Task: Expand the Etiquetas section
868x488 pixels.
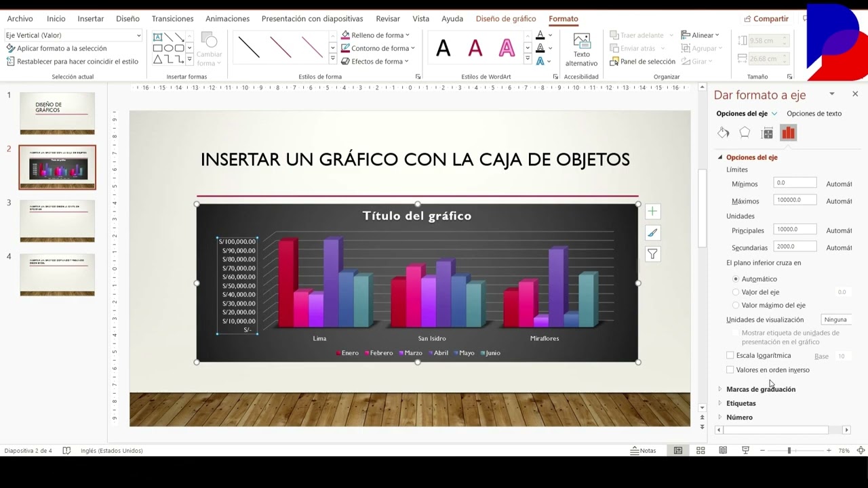Action: tap(741, 403)
